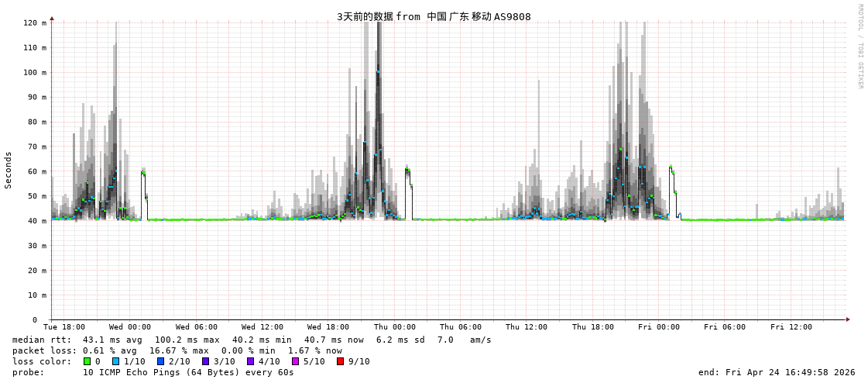This screenshot has width=868, height=383.
Task: Select the Thu 12:00 time axis label
Action: 527,327
